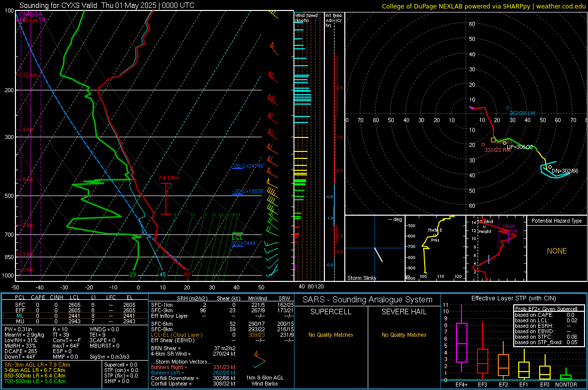Viewport: 588px width, 390px height.
Task: Click the LCL-EL (Cloud Layer) row label
Action: (x=176, y=335)
